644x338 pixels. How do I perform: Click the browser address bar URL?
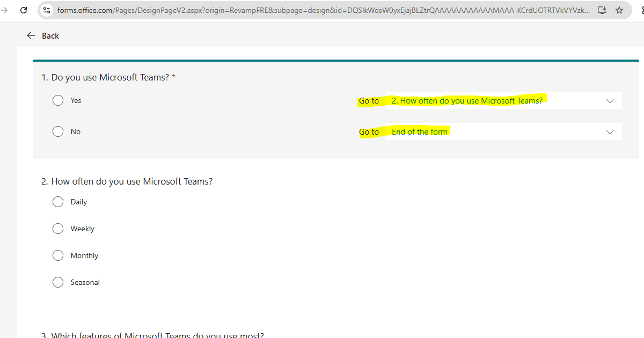pyautogui.click(x=322, y=10)
